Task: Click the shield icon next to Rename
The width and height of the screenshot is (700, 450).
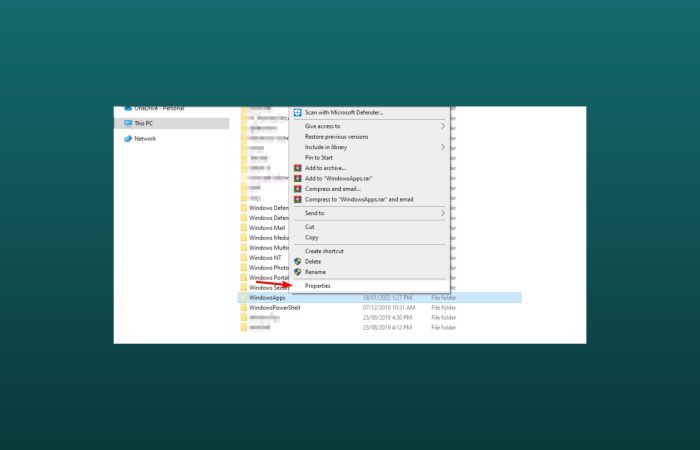Action: point(297,272)
